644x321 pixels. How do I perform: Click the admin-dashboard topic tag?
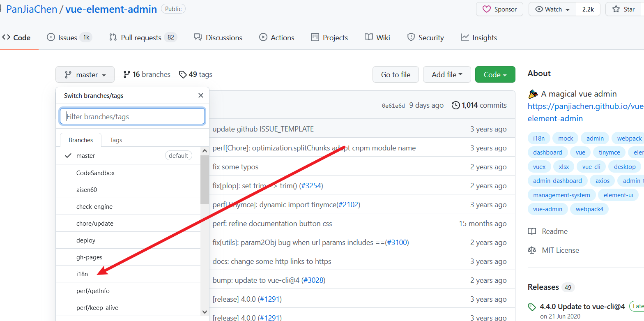tap(557, 180)
